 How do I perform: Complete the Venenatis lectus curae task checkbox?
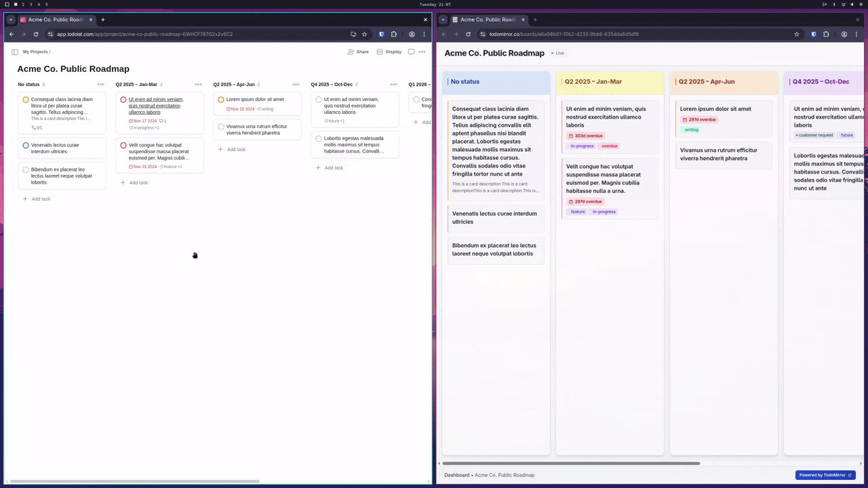26,145
